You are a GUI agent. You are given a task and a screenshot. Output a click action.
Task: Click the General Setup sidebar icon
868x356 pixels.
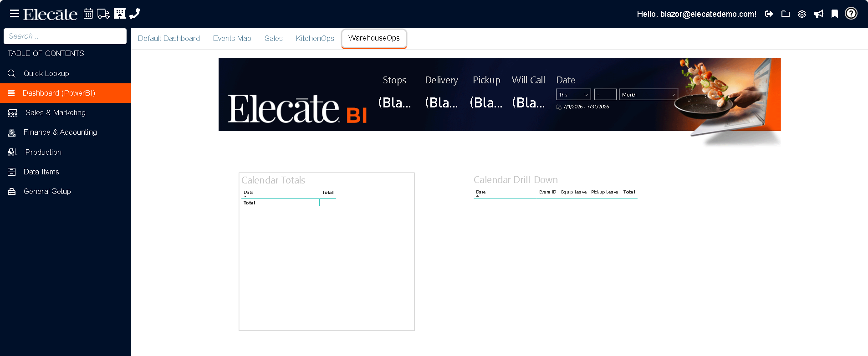click(x=12, y=191)
